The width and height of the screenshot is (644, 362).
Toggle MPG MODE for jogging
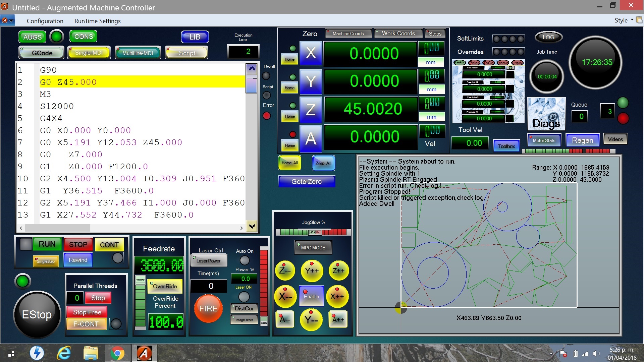(x=313, y=248)
